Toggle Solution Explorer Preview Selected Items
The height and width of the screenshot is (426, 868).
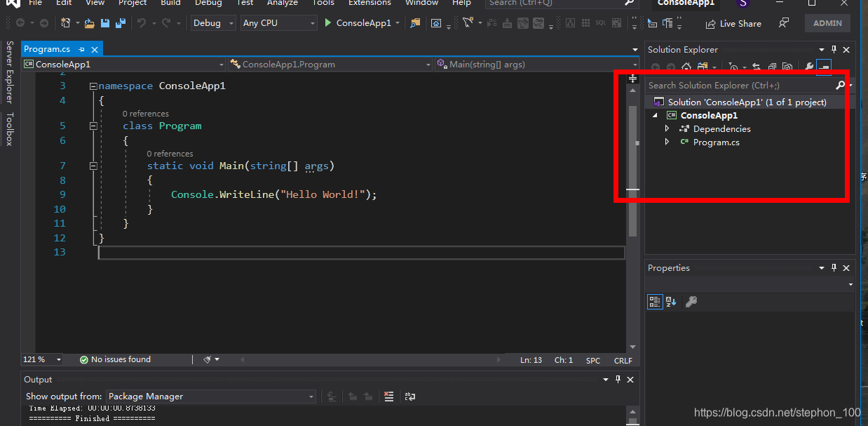point(824,67)
